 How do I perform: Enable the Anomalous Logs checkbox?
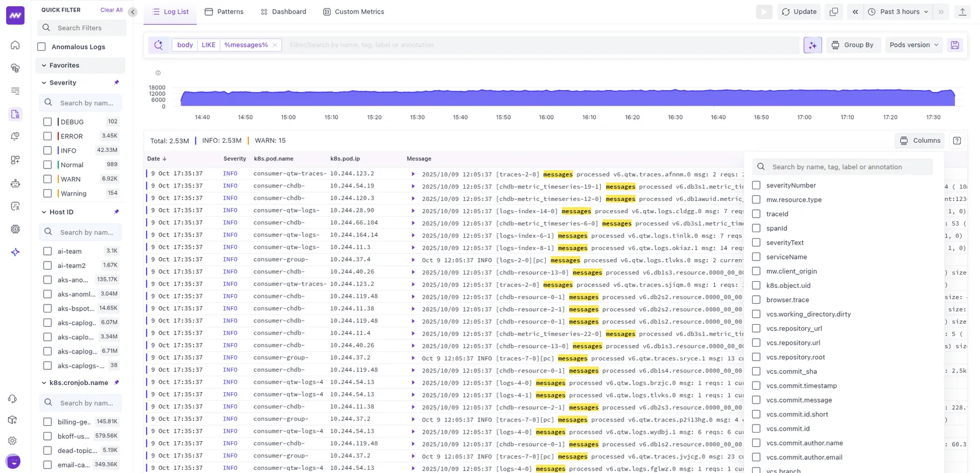(x=42, y=47)
